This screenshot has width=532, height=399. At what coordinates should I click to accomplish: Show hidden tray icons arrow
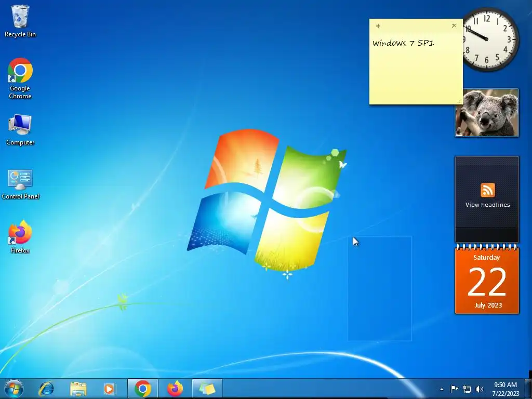click(x=442, y=389)
